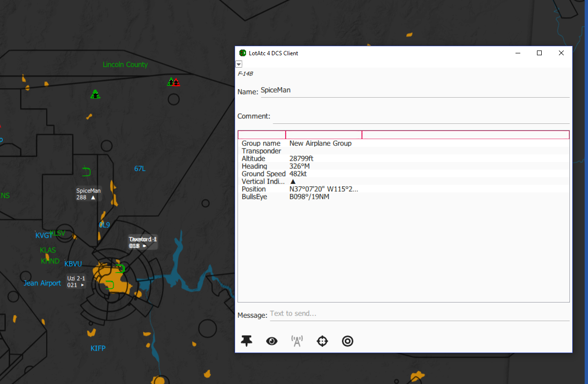Click the Message text to send field
This screenshot has height=384, width=588.
click(419, 314)
